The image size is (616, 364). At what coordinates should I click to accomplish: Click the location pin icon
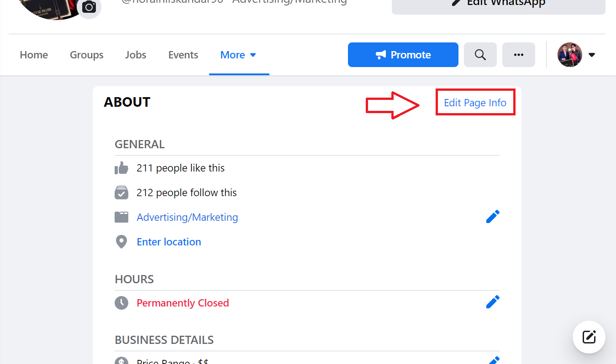(x=121, y=242)
